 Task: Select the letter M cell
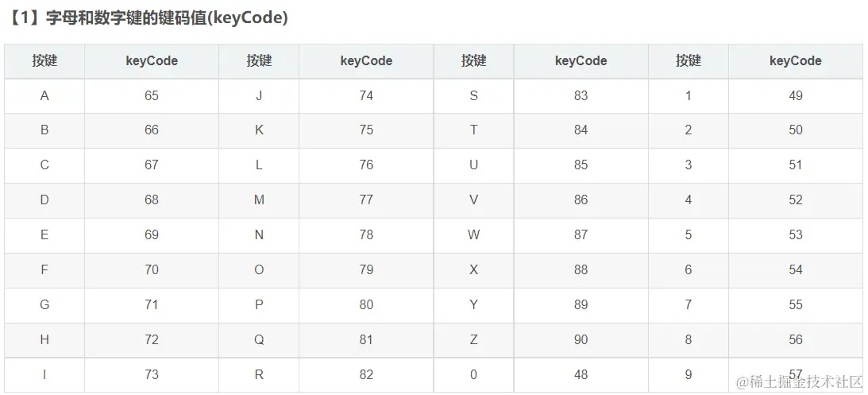259,199
